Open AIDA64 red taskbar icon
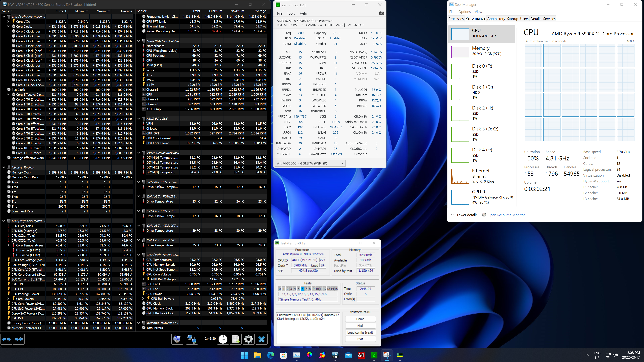 coord(361,355)
